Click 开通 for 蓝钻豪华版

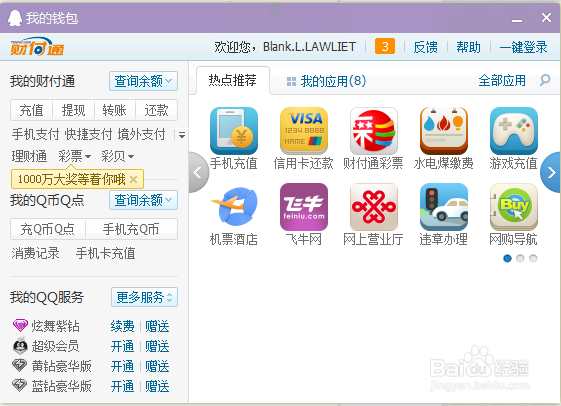pos(122,386)
